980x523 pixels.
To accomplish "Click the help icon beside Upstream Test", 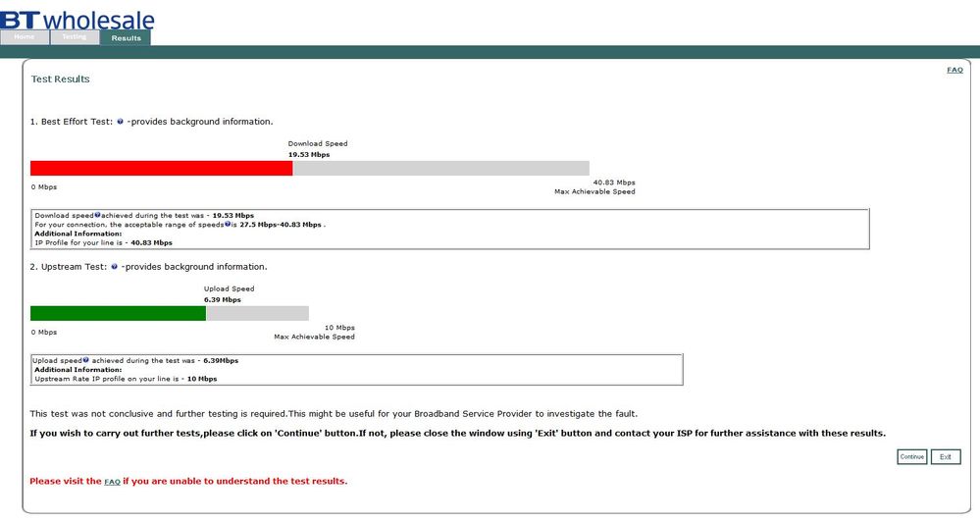I will point(115,267).
